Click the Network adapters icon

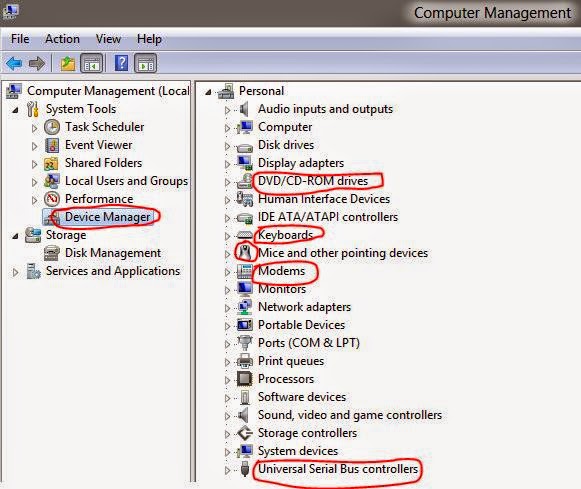click(x=245, y=307)
